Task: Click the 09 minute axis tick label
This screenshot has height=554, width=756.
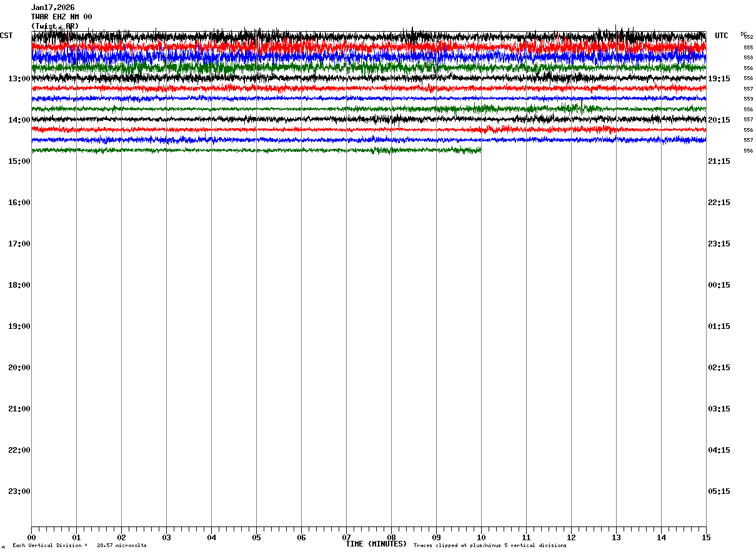Action: click(436, 538)
